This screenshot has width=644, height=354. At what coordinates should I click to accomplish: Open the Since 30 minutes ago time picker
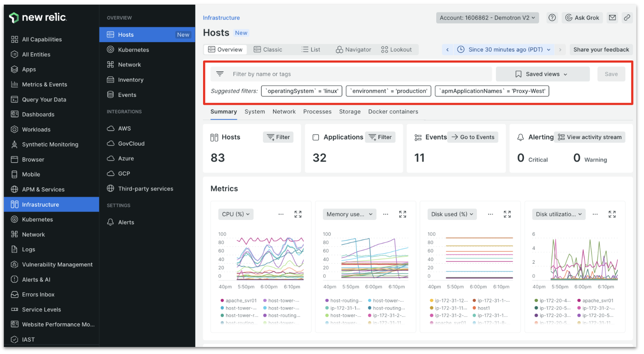(504, 50)
